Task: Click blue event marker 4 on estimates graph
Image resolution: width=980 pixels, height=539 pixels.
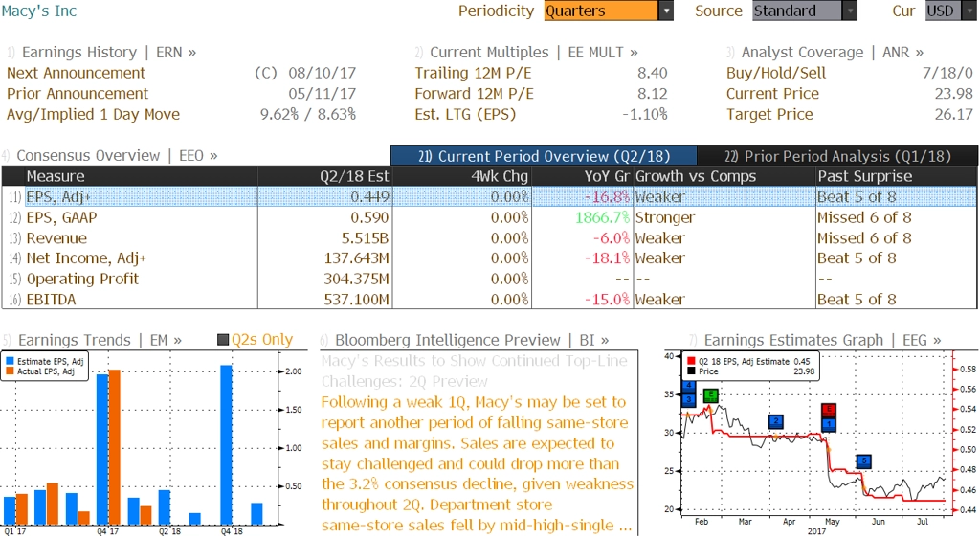Action: pos(689,387)
